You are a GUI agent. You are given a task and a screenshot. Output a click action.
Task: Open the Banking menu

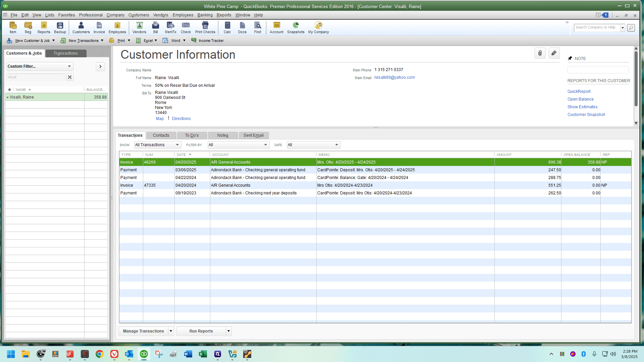pyautogui.click(x=205, y=15)
